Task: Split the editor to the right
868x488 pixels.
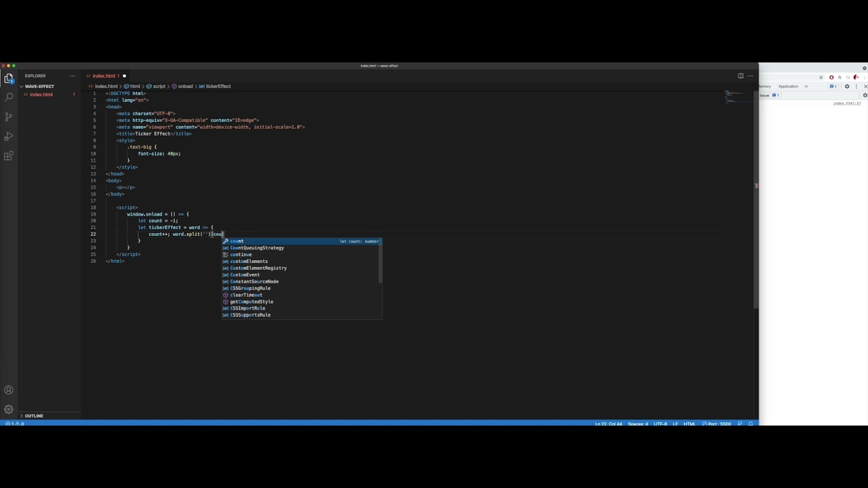Action: pyautogui.click(x=741, y=76)
